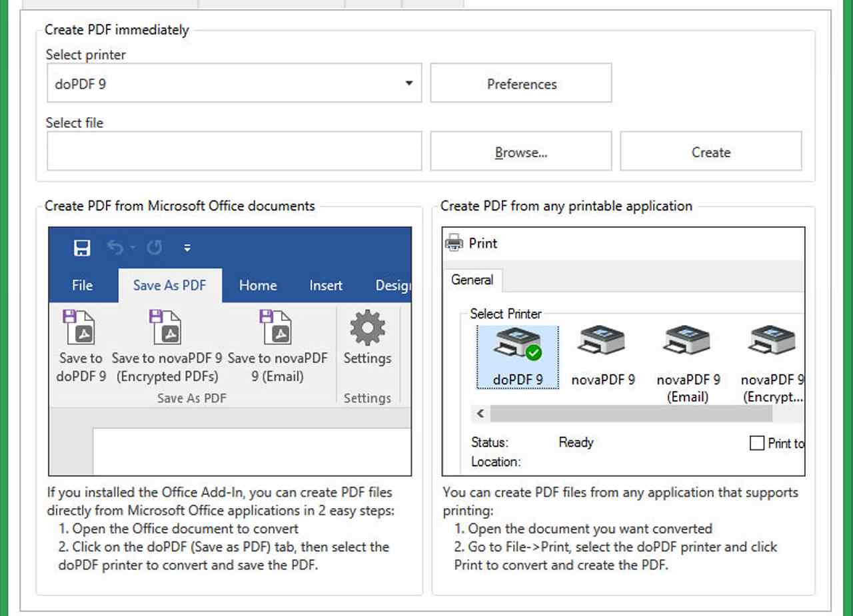Viewport: 853px width, 616px height.
Task: Click the Preferences button
Action: [521, 84]
